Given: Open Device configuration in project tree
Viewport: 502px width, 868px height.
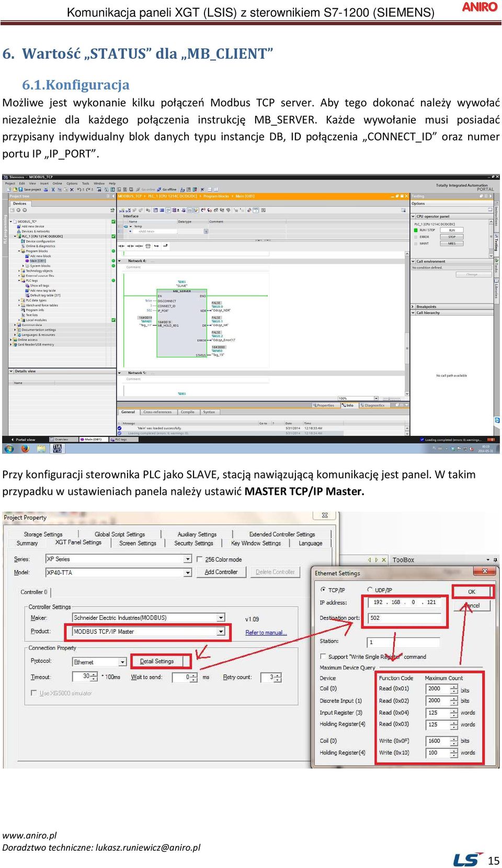Looking at the screenshot, I should [x=40, y=241].
